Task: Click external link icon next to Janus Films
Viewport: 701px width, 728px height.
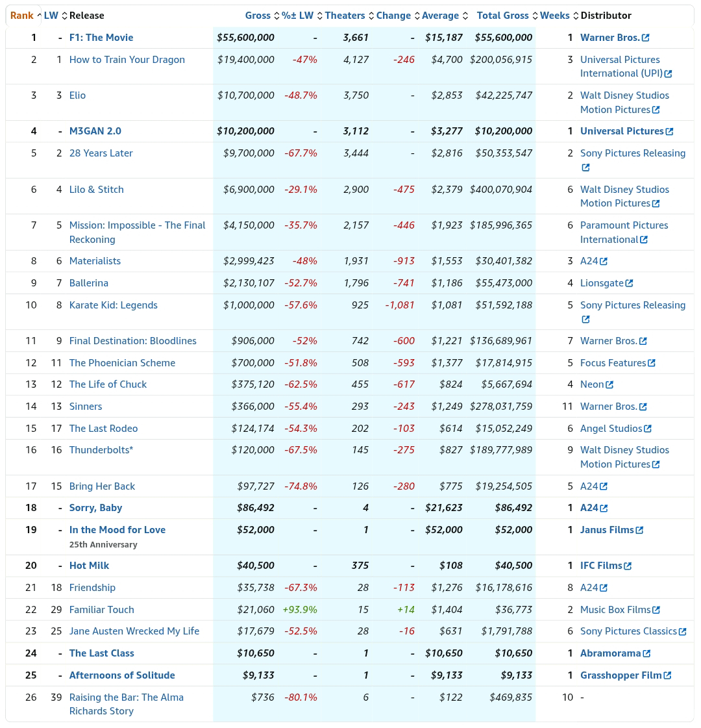Action: tap(640, 531)
